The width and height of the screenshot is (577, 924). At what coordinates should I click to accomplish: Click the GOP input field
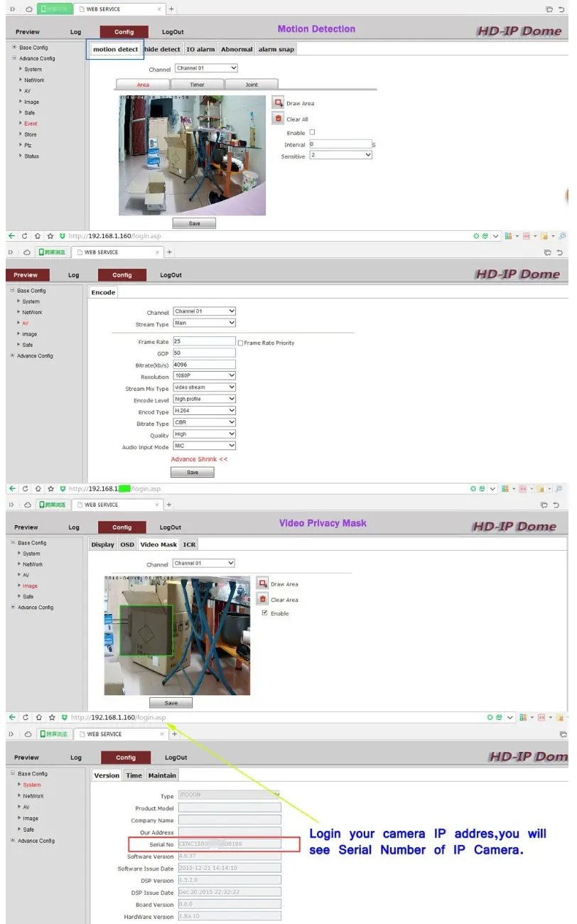click(204, 353)
